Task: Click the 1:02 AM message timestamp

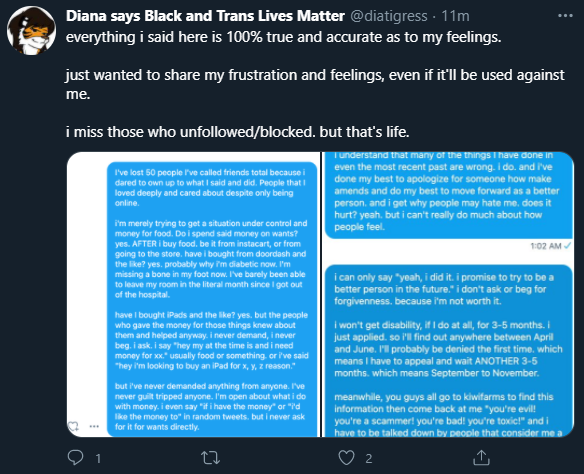Action: [546, 246]
